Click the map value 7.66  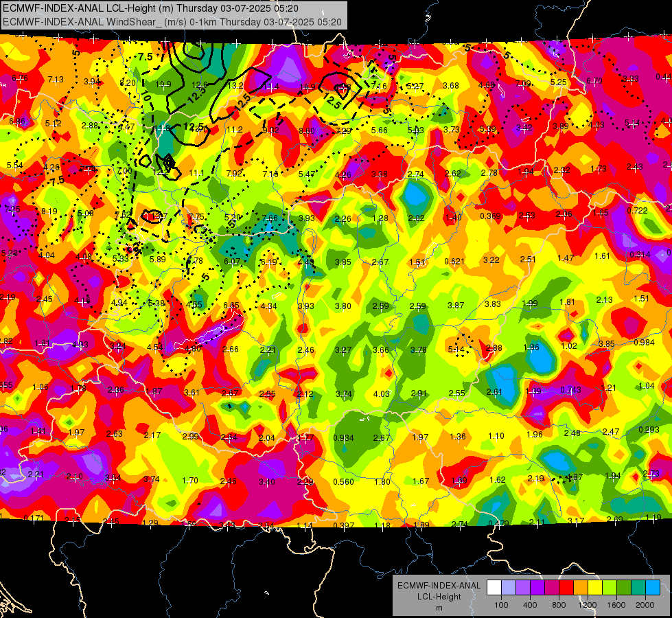click(x=270, y=218)
